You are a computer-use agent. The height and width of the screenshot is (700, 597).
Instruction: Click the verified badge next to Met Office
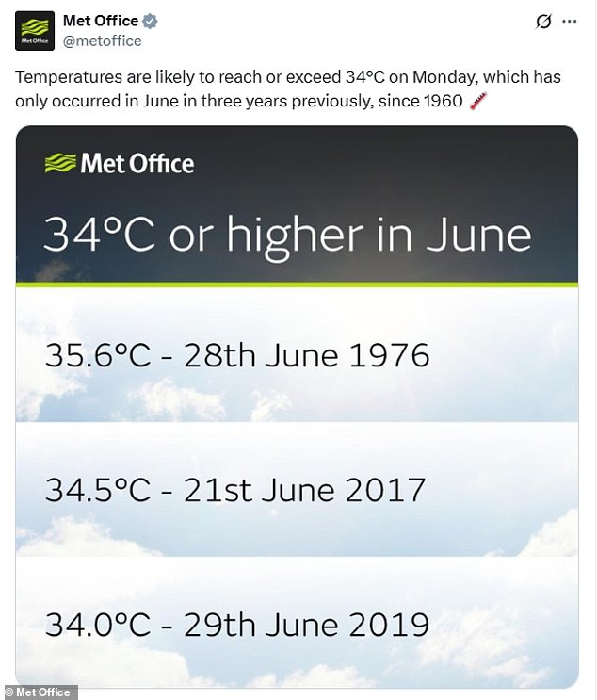(x=150, y=21)
